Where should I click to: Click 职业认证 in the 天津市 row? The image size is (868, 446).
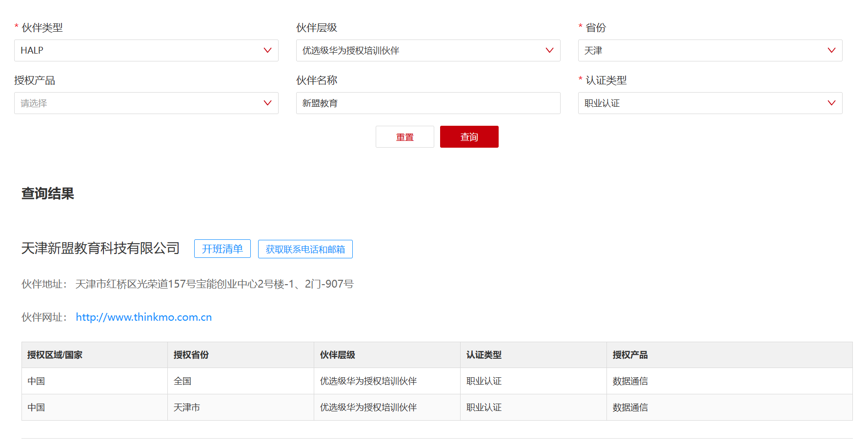point(484,407)
